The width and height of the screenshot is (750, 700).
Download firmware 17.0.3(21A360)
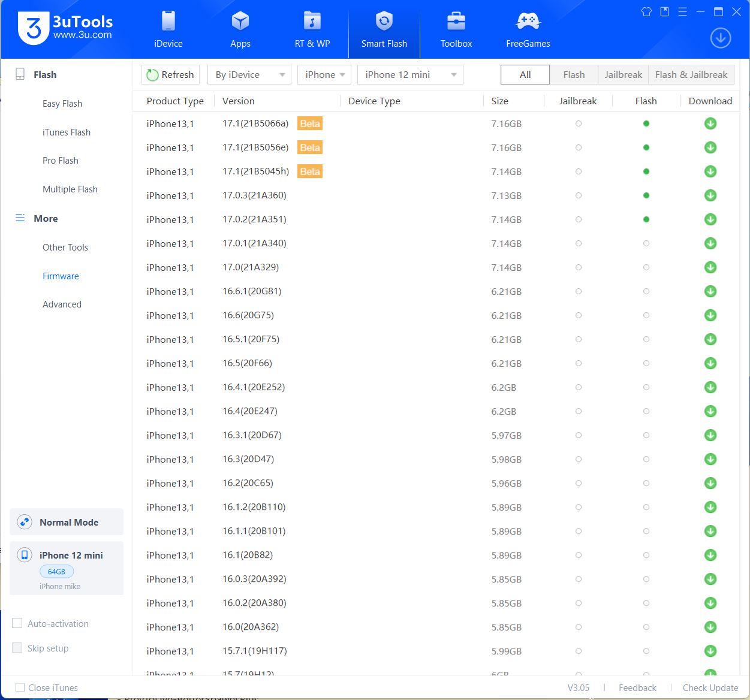710,195
